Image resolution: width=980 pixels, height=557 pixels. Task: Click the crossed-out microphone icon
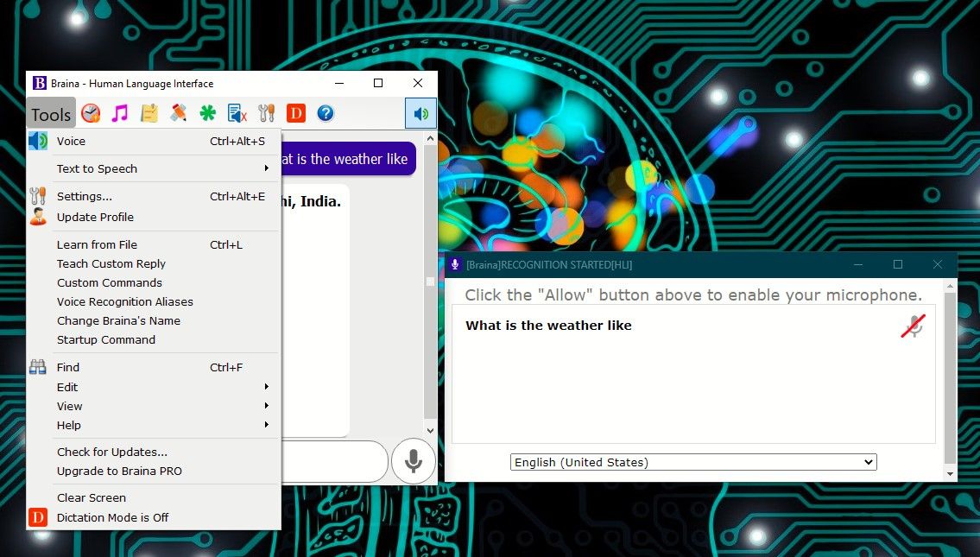pyautogui.click(x=914, y=326)
